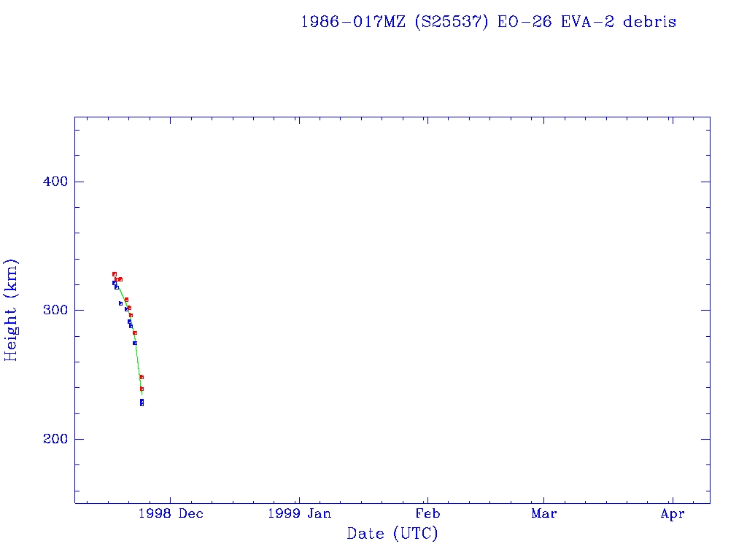The height and width of the screenshot is (560, 747).
Task: Click the "1998 Dec" date label
Action: tap(170, 513)
